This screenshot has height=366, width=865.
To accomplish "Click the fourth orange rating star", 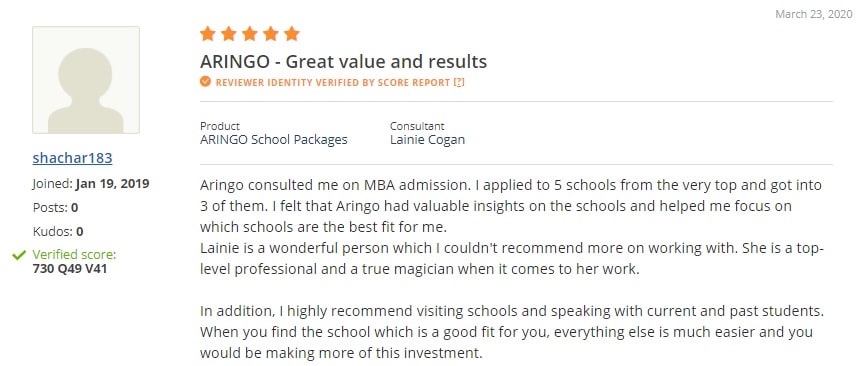I will pos(270,34).
